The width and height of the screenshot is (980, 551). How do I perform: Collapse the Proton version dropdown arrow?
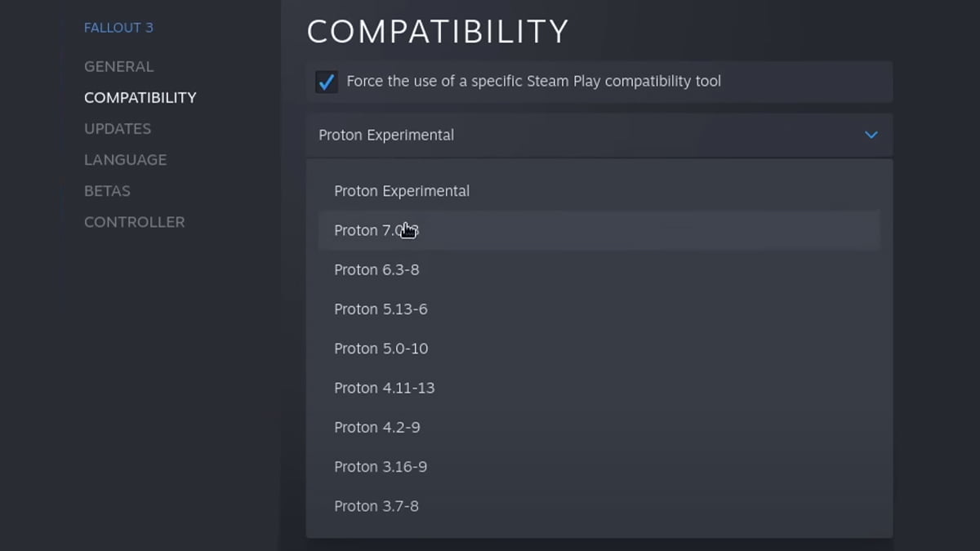(x=871, y=135)
